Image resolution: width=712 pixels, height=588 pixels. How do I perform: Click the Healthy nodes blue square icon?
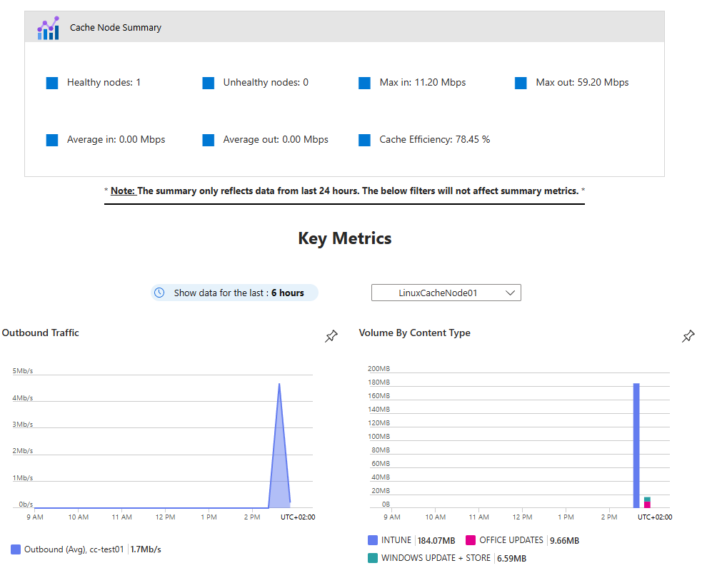[52, 83]
